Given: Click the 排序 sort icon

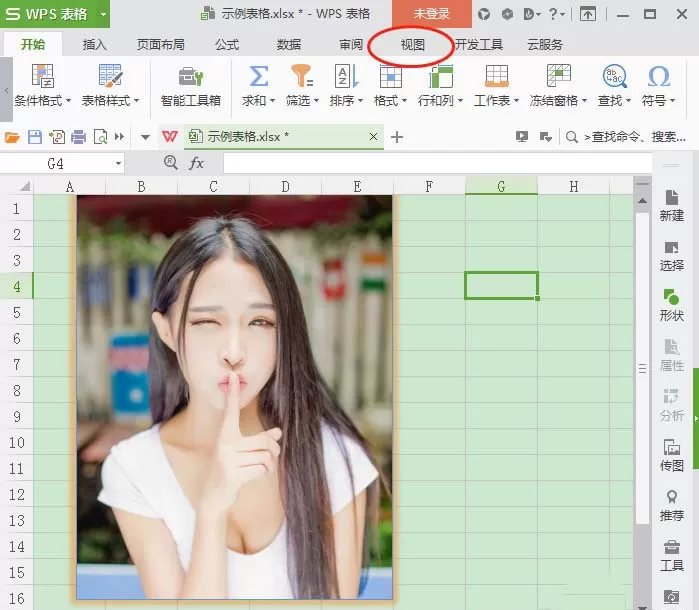Looking at the screenshot, I should click(346, 76).
